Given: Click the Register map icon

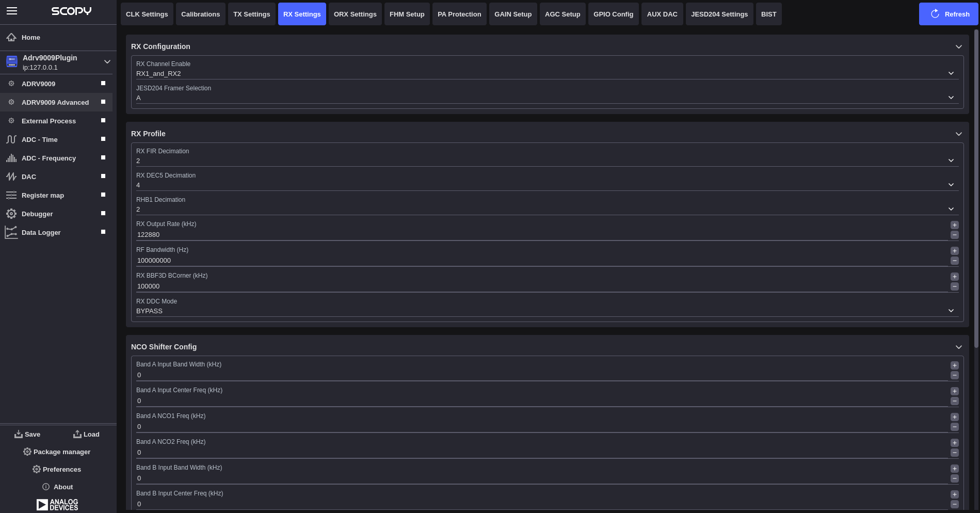Looking at the screenshot, I should point(11,195).
